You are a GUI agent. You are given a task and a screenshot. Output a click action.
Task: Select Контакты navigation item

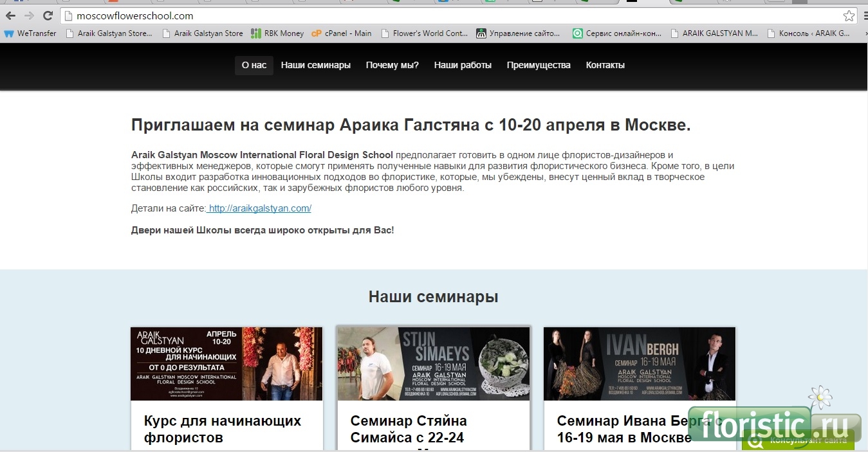pyautogui.click(x=605, y=65)
